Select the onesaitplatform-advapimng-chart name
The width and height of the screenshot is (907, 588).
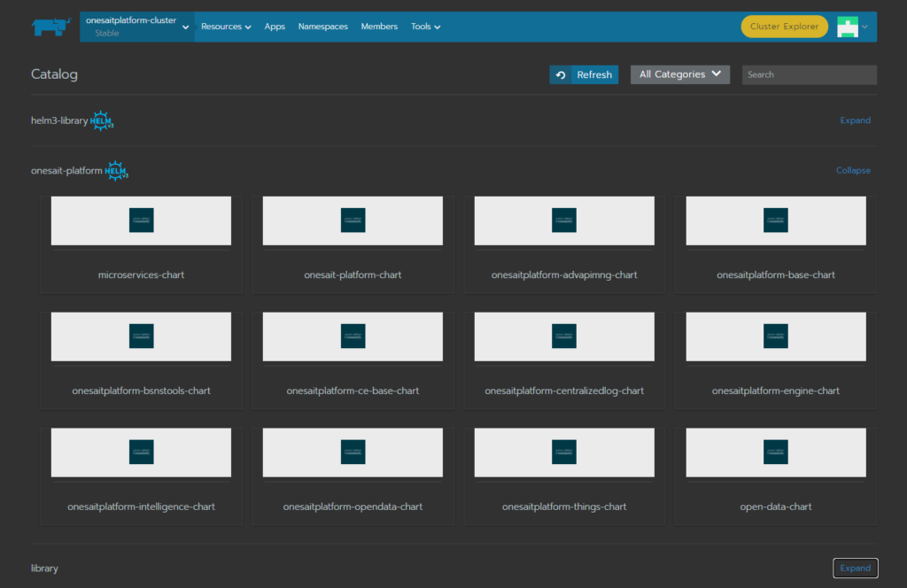(564, 275)
